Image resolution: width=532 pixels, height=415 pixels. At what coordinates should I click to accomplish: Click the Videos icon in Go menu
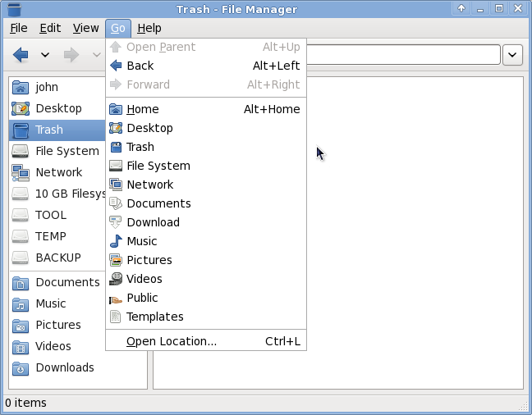click(116, 279)
